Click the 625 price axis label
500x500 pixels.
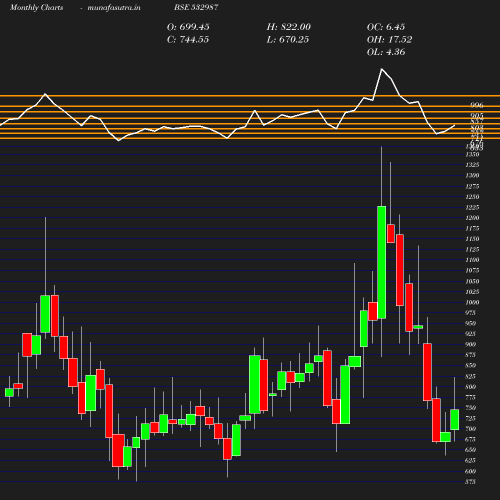pyautogui.click(x=470, y=460)
